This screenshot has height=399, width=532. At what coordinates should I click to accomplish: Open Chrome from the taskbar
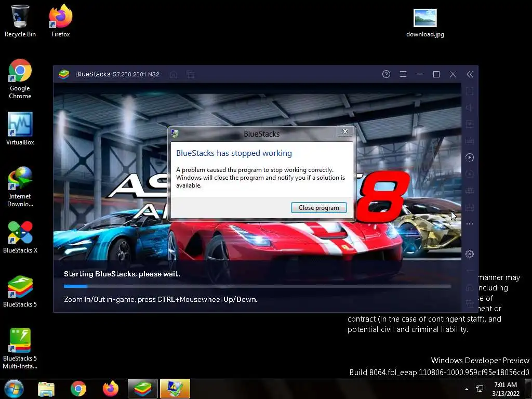pos(78,389)
